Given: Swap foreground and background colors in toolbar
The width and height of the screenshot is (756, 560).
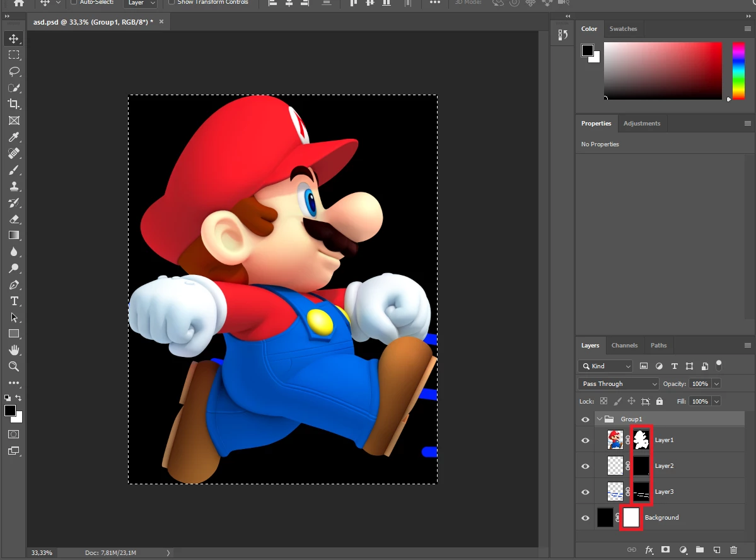Looking at the screenshot, I should point(18,398).
